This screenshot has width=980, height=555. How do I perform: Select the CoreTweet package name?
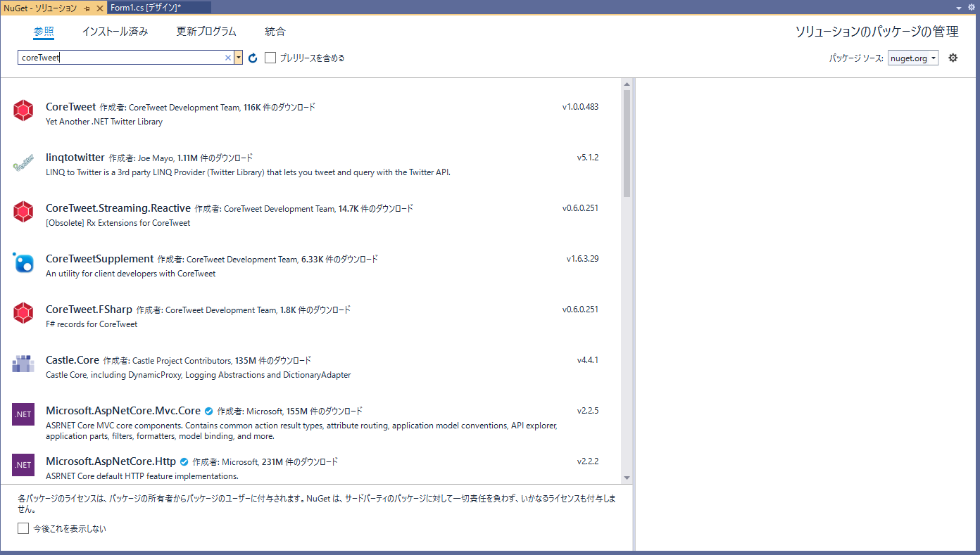point(70,107)
